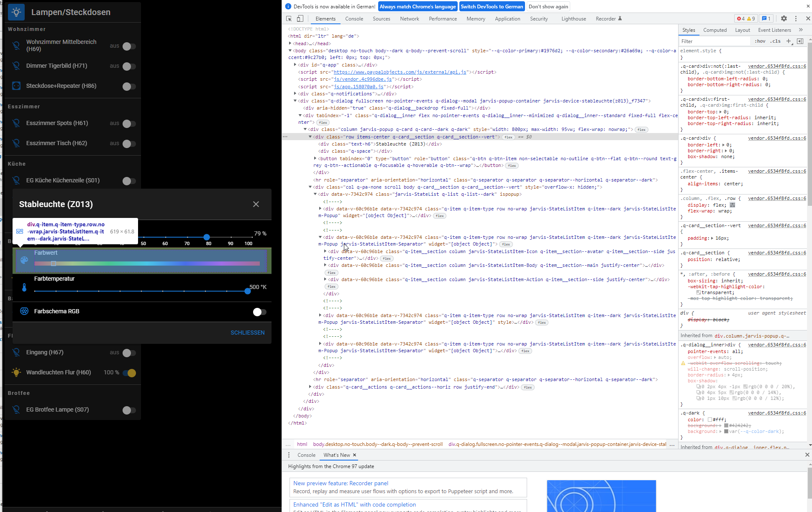812x512 pixels.
Task: Switch to the Network tab
Action: click(409, 19)
